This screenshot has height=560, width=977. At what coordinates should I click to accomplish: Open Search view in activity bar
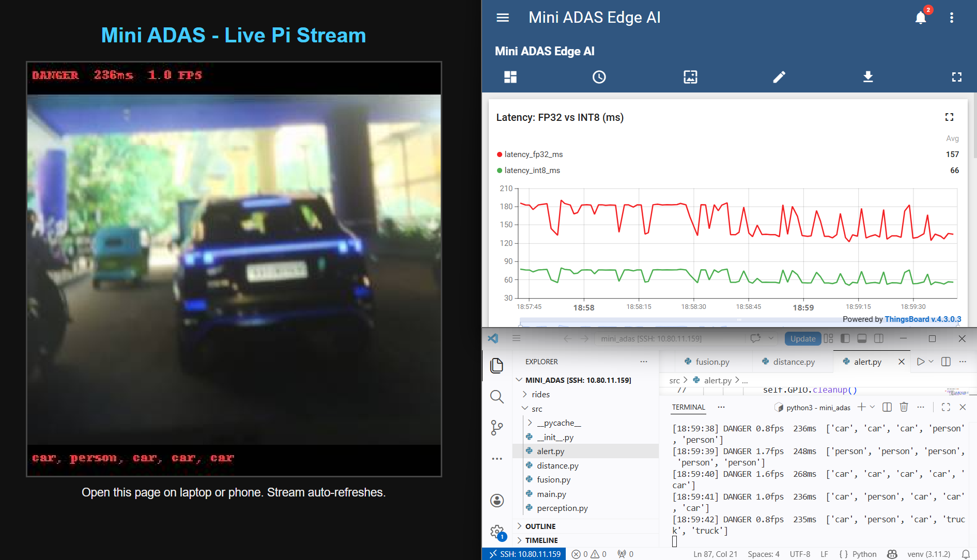[x=497, y=397]
